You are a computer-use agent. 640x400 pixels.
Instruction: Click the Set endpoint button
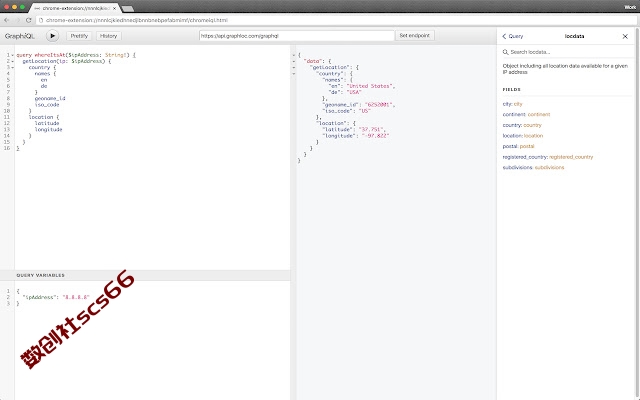(414, 36)
